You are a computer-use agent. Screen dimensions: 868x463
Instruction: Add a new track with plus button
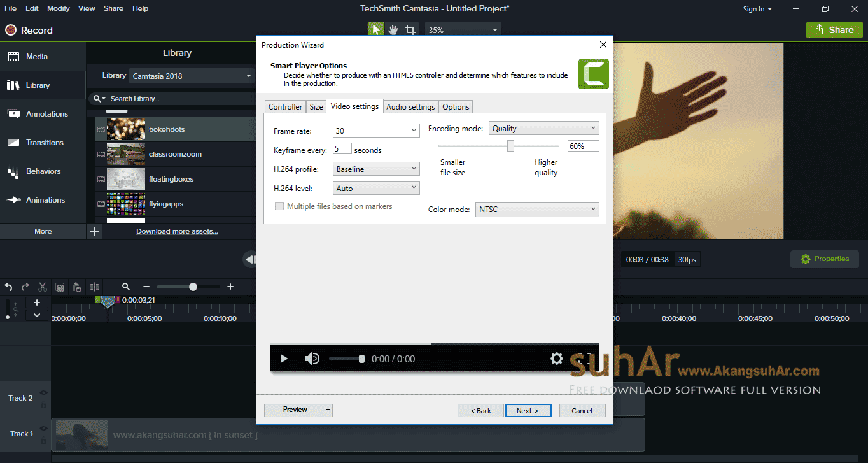coord(37,303)
